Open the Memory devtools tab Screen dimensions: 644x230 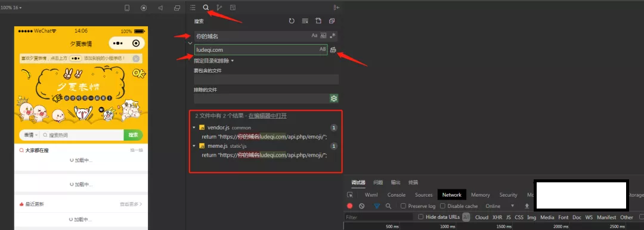coord(481,195)
